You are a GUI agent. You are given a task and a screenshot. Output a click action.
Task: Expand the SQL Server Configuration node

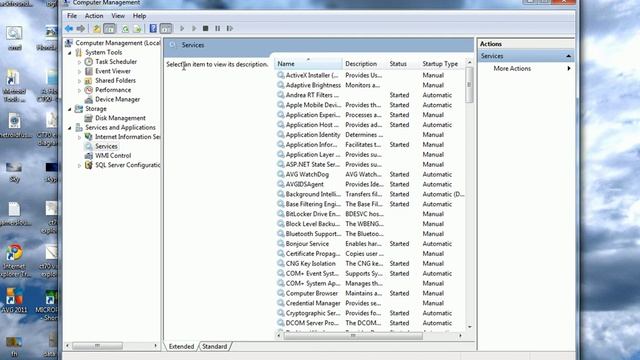[x=79, y=165]
